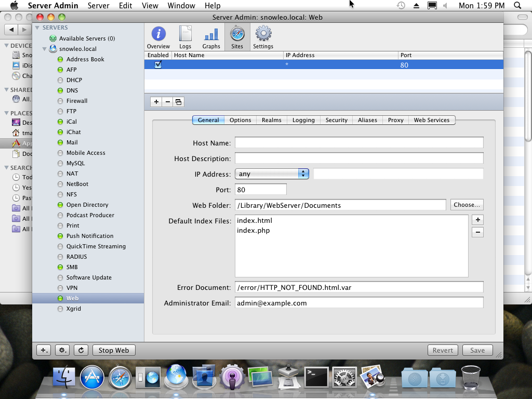Open the Server menu
Image resolution: width=532 pixels, height=399 pixels.
point(98,5)
